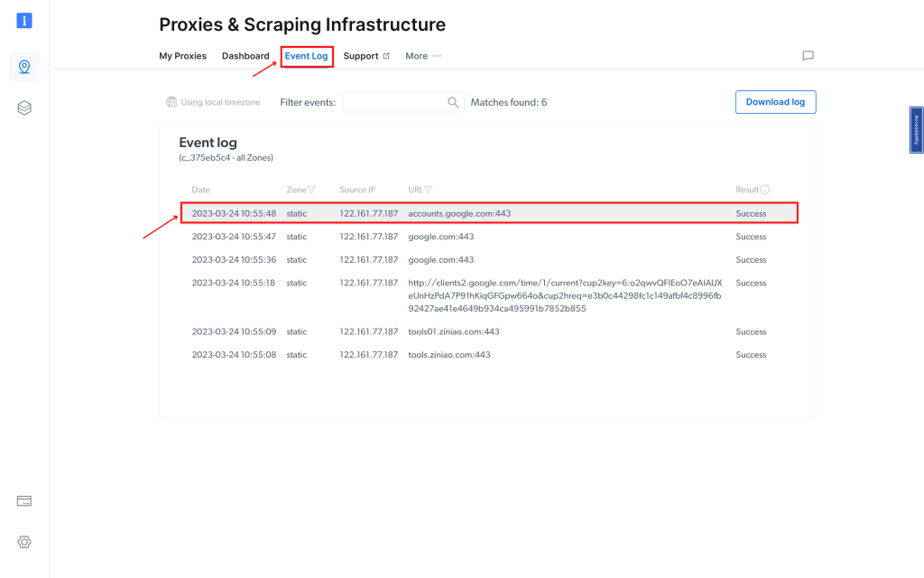Expand the Accessibility panel on right edge
The image size is (924, 578).
coord(915,129)
